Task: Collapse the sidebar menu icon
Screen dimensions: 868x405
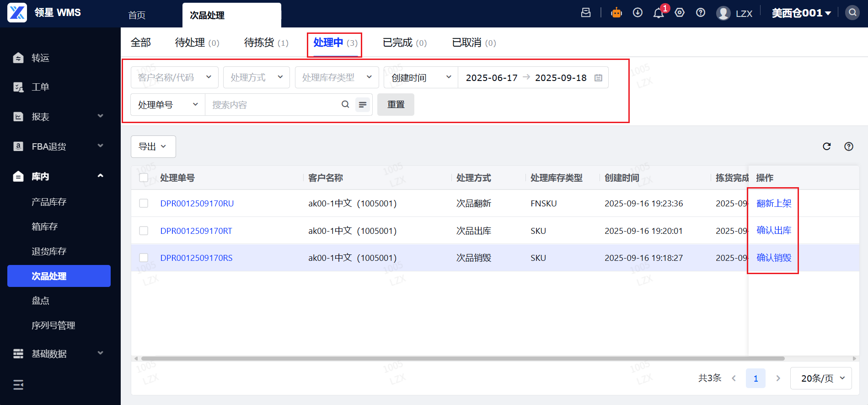Action: [x=18, y=385]
